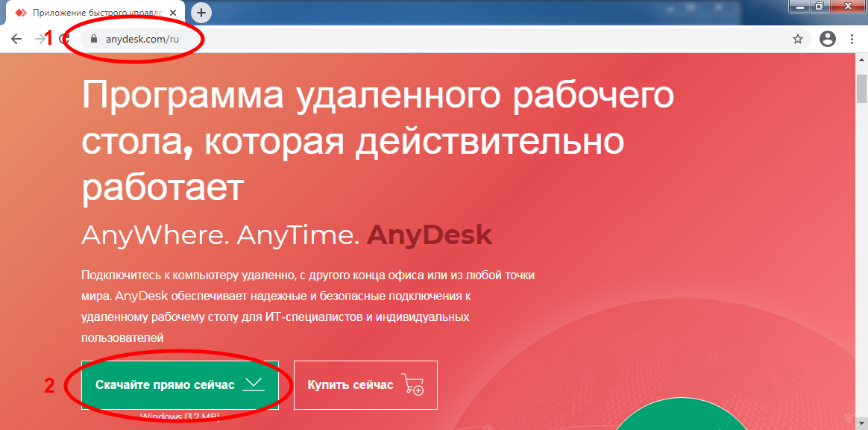Click the back navigation arrow
The width and height of the screenshot is (868, 430).
(16, 38)
